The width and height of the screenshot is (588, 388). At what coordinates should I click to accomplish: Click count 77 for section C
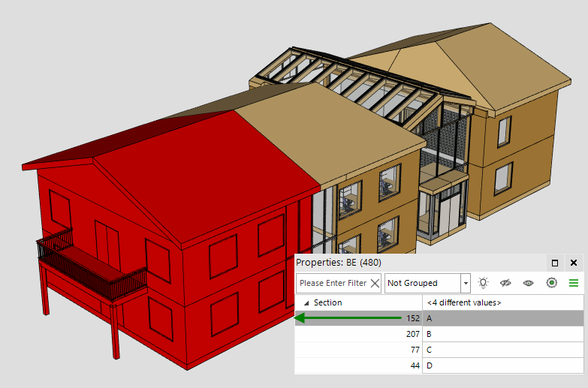pyautogui.click(x=415, y=350)
